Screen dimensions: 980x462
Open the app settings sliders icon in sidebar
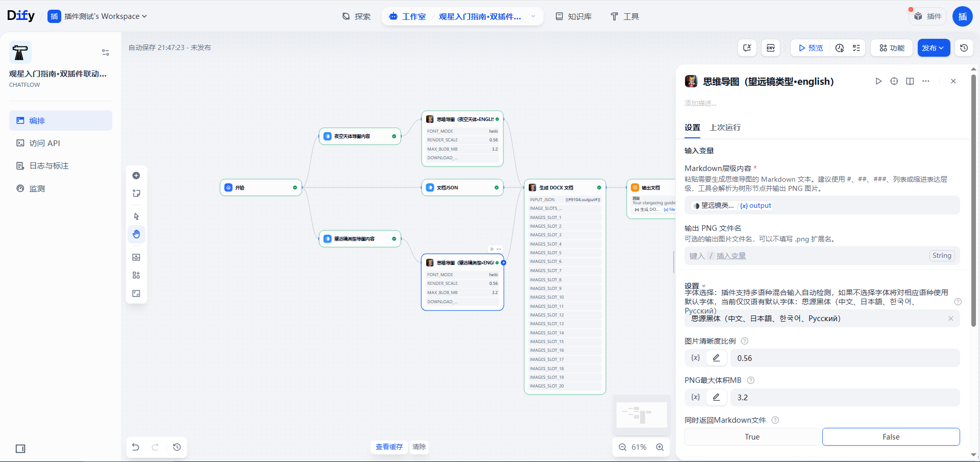pos(106,52)
